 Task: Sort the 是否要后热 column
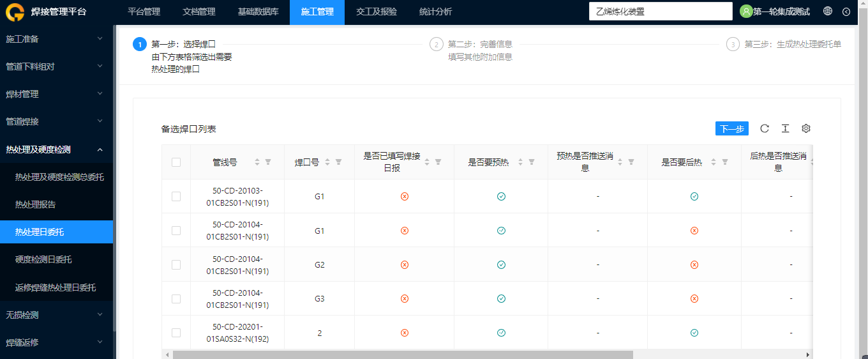(x=714, y=162)
